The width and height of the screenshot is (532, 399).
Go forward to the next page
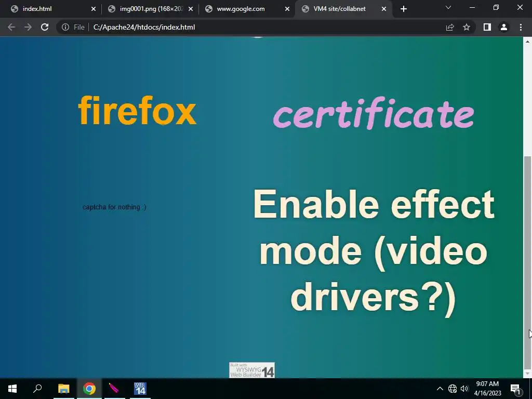pos(28,27)
